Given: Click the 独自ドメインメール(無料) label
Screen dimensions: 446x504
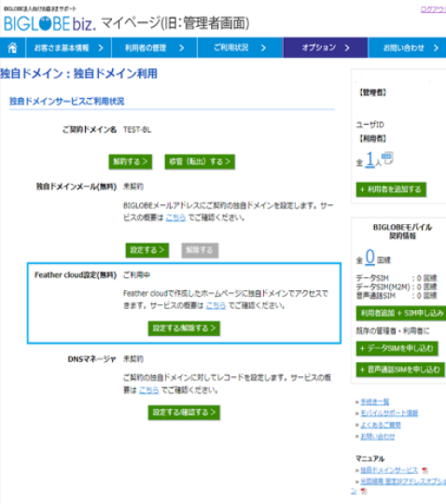Looking at the screenshot, I should coord(77,187).
